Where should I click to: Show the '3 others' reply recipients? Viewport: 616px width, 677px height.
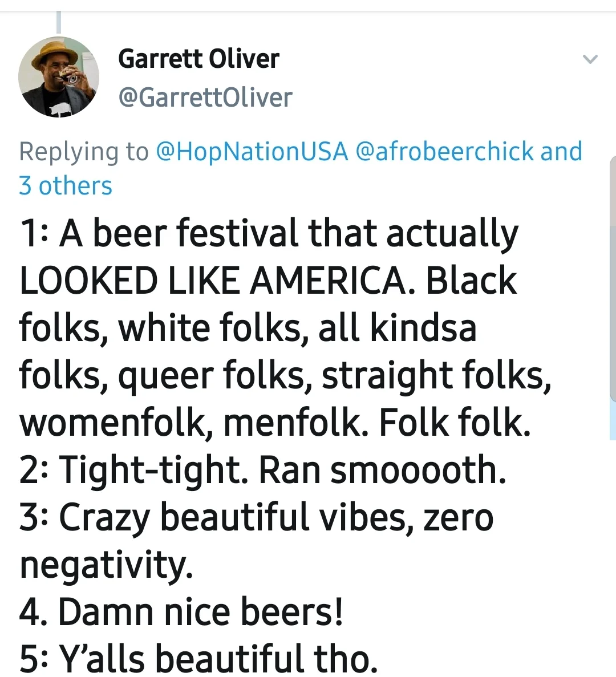(x=65, y=186)
